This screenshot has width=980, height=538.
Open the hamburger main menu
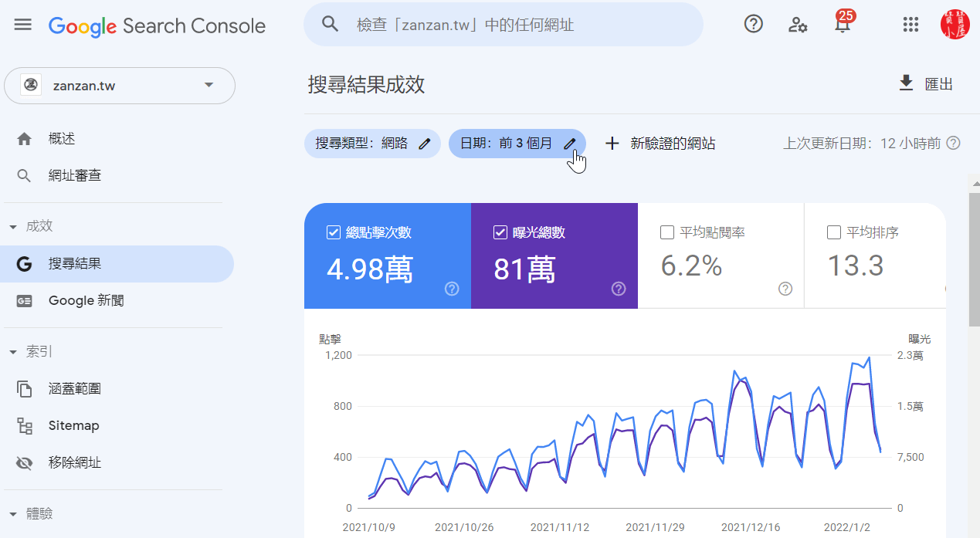pyautogui.click(x=23, y=25)
